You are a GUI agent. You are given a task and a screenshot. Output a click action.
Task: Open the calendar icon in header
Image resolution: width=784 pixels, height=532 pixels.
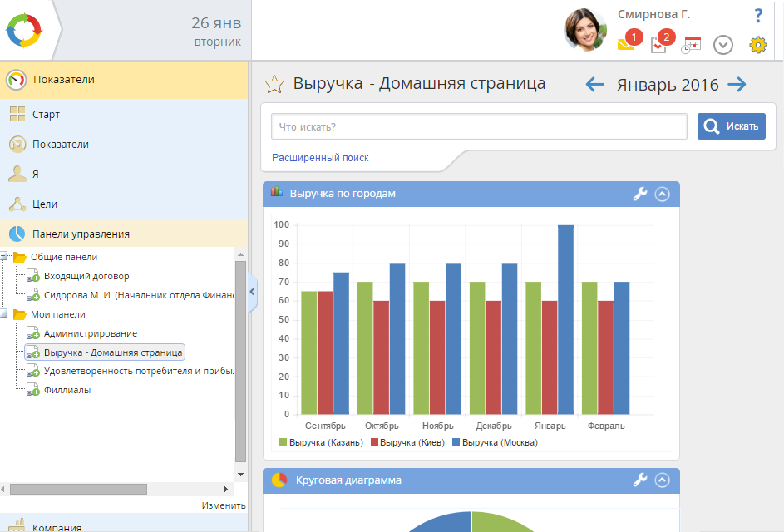[x=691, y=45]
